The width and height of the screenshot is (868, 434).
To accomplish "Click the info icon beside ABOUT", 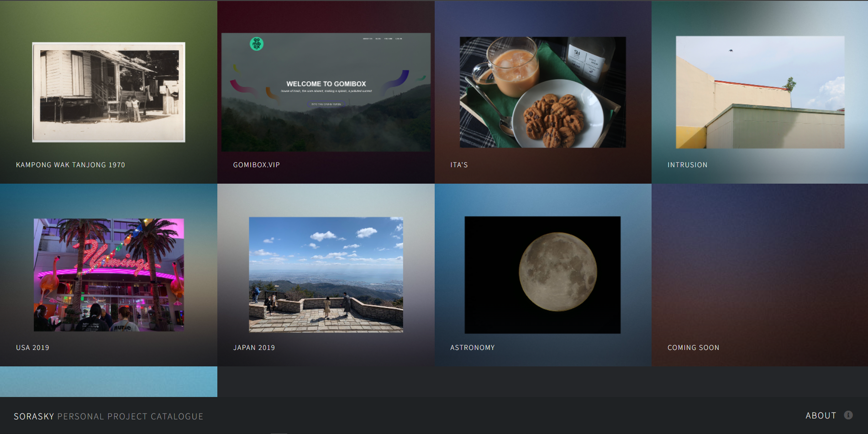I will (x=848, y=415).
